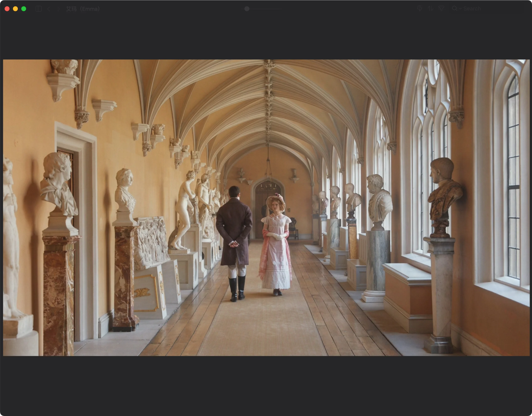Click the right end of zoom slider track
532x416 pixels.
tap(281, 9)
